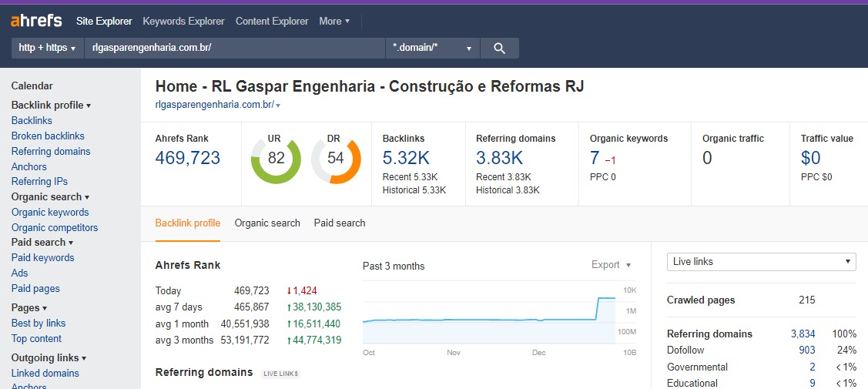Open the http + https protocol dropdown
The width and height of the screenshot is (868, 389).
pos(47,48)
